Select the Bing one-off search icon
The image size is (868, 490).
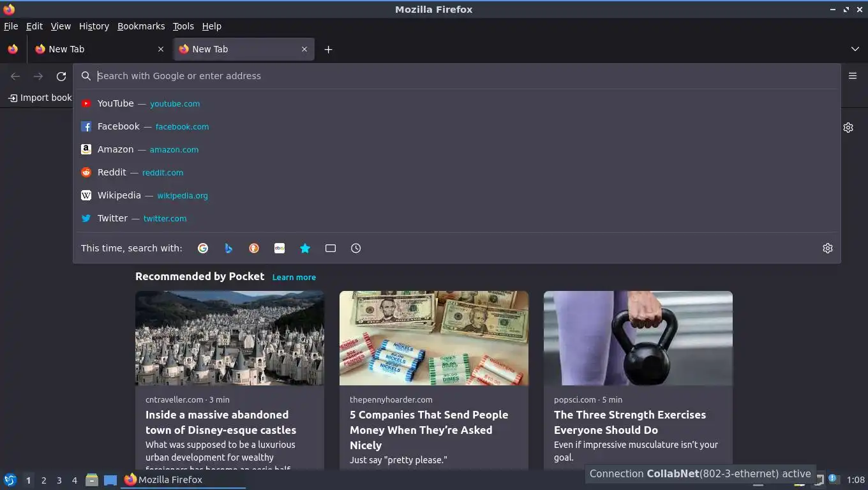point(228,248)
